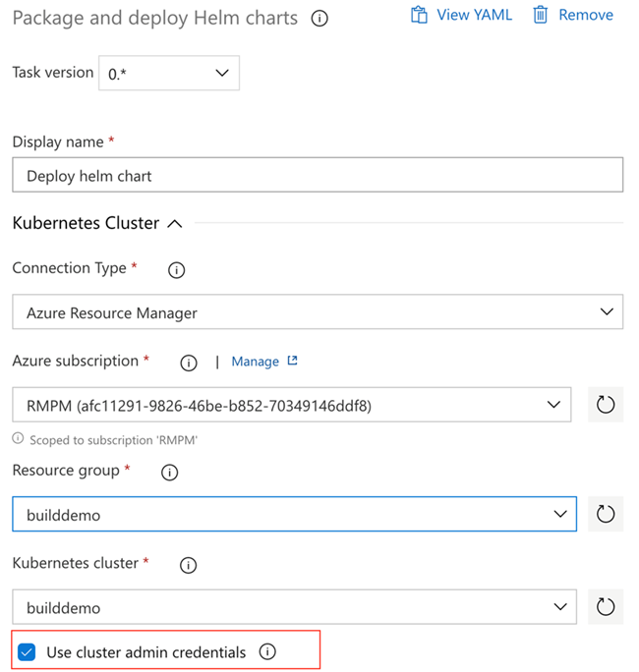Remove the task with Remove button

[573, 15]
